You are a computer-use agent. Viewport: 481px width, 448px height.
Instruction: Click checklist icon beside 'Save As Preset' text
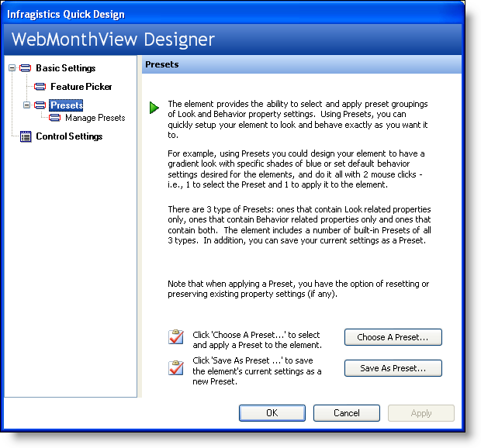[x=176, y=368]
